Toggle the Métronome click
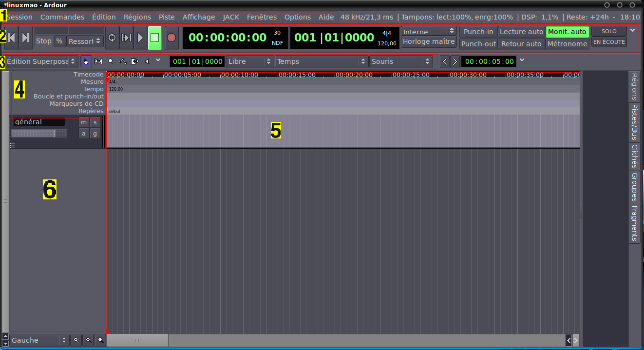Image resolution: width=644 pixels, height=350 pixels. pos(568,44)
